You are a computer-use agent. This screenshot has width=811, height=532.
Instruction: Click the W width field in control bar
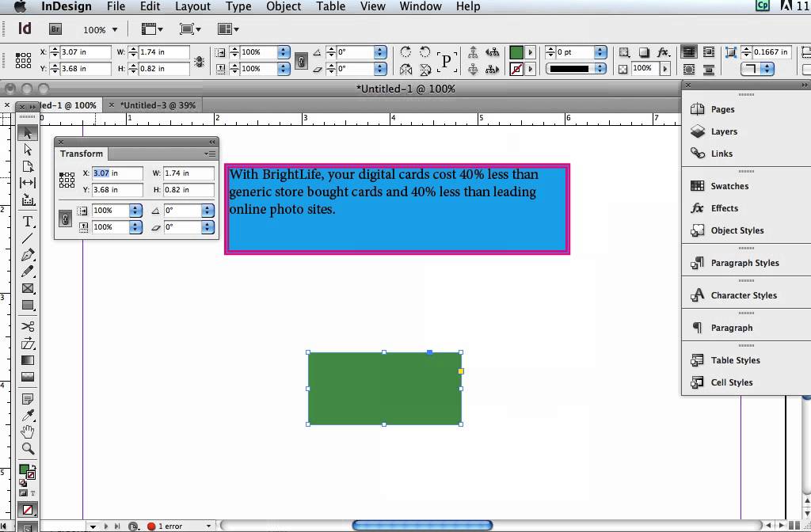(x=164, y=51)
